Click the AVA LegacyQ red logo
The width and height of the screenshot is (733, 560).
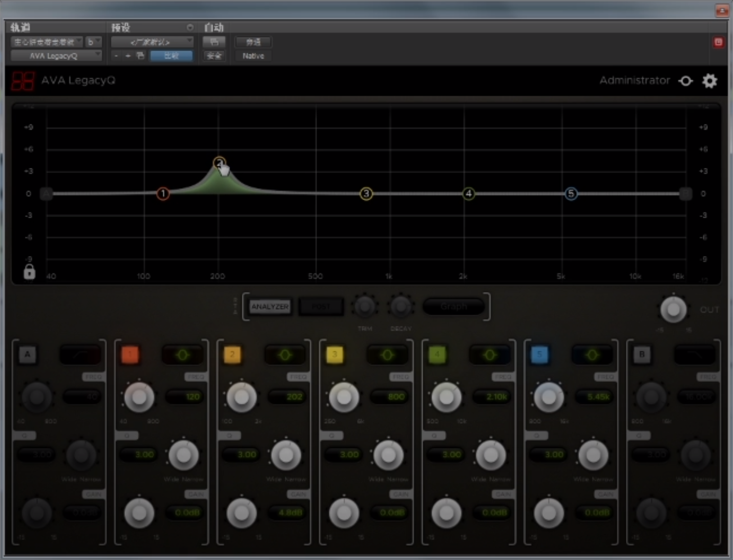[x=23, y=81]
